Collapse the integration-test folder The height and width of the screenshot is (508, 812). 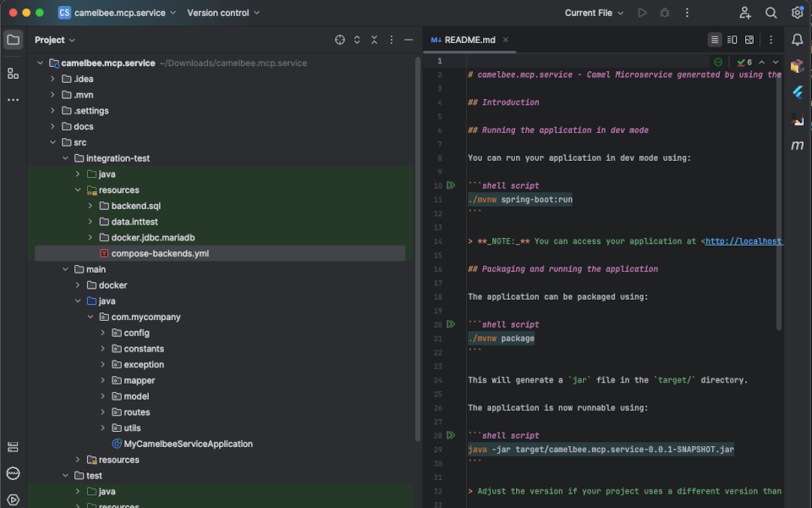(65, 158)
